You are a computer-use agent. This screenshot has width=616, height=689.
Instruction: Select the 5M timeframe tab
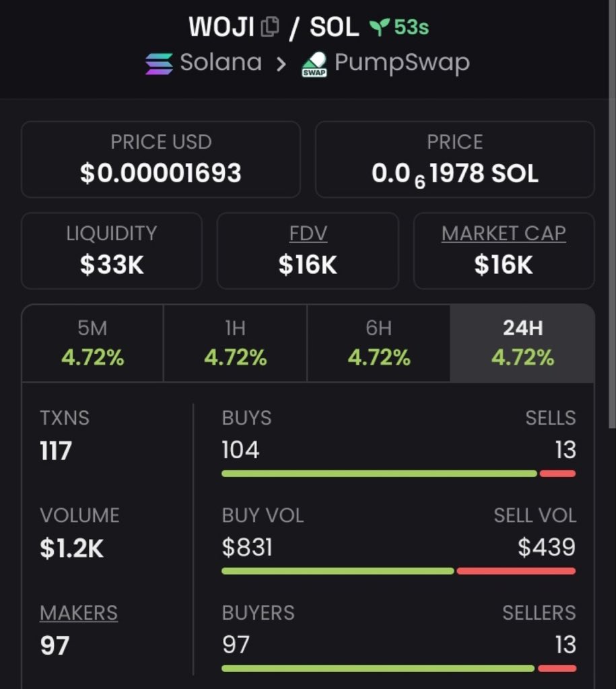pyautogui.click(x=92, y=343)
